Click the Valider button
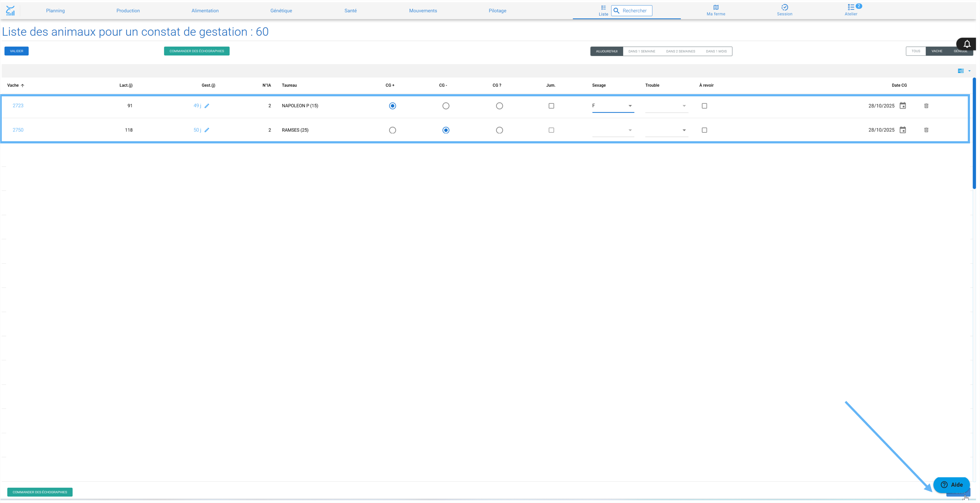This screenshot has width=980, height=503. pyautogui.click(x=17, y=51)
